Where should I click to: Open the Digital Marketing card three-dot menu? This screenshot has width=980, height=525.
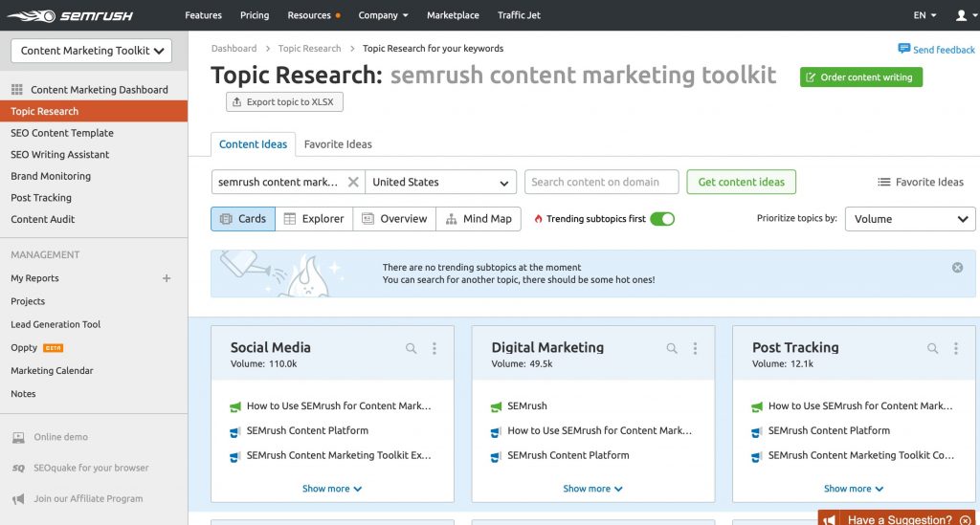(695, 348)
